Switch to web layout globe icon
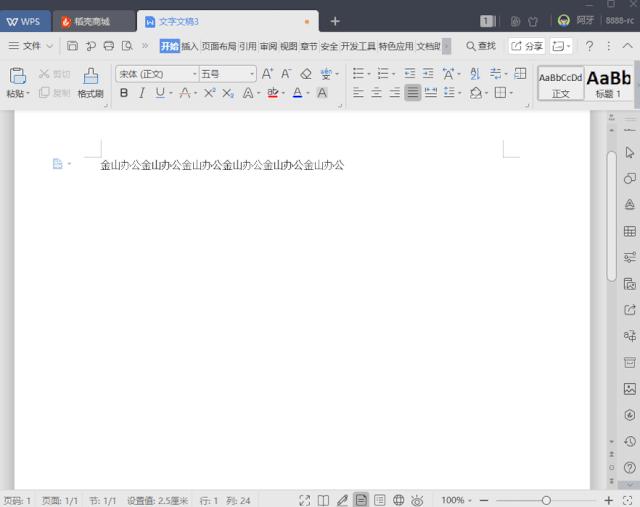 point(398,500)
